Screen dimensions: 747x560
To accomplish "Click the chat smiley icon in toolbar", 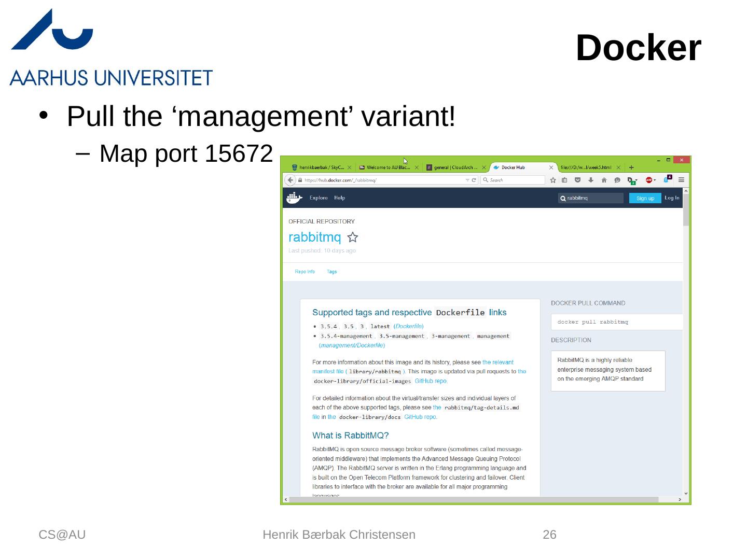I will [617, 180].
